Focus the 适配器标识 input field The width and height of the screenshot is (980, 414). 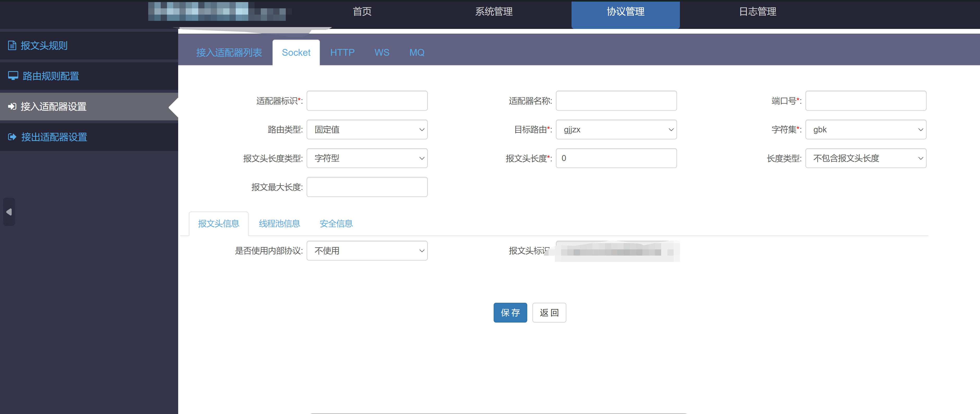[367, 101]
